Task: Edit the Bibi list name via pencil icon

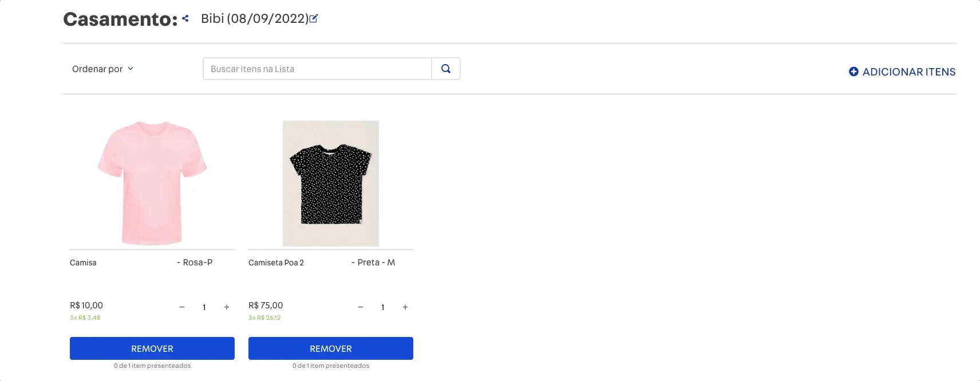Action: click(x=313, y=18)
